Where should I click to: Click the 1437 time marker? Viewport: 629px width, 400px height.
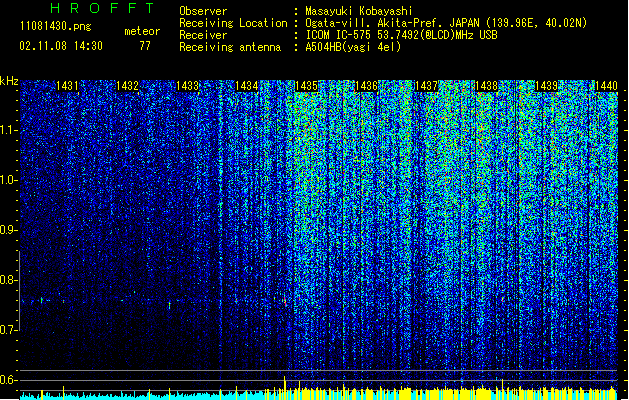[x=426, y=86]
